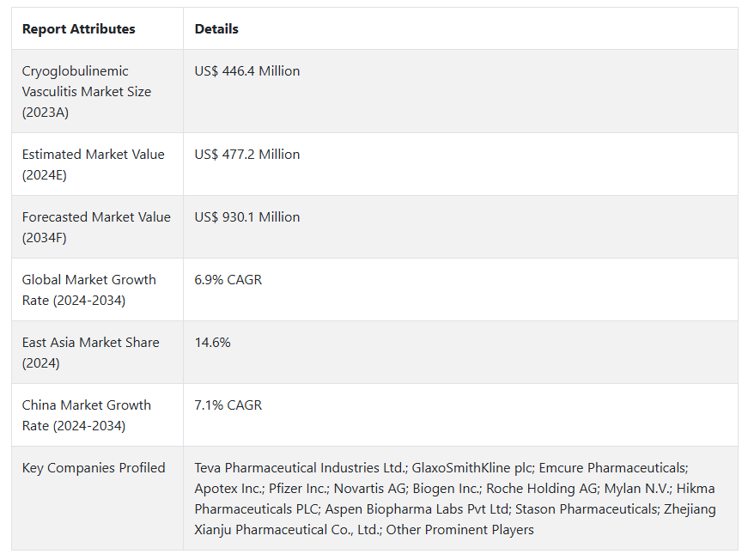Image resolution: width=742 pixels, height=560 pixels.
Task: Click the 7.1% CAGR value
Action: 228,405
